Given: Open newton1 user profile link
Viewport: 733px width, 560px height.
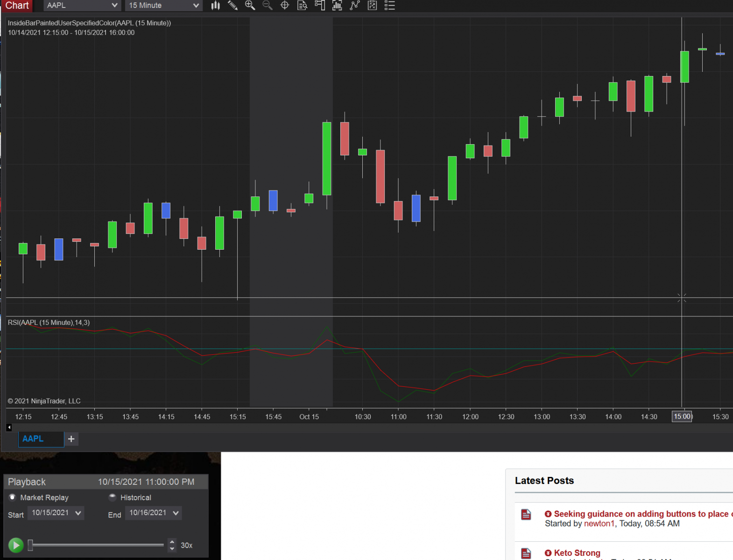Looking at the screenshot, I should click(599, 524).
